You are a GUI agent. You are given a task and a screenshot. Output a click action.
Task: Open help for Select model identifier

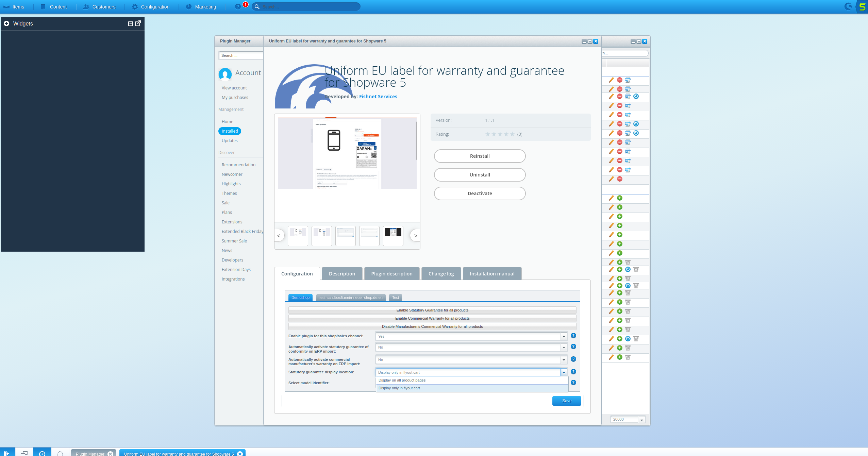[573, 383]
